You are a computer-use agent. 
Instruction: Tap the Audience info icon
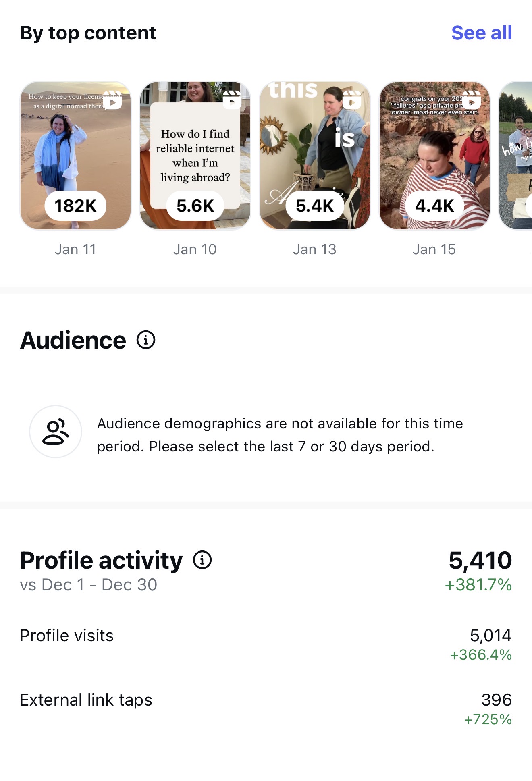(146, 340)
